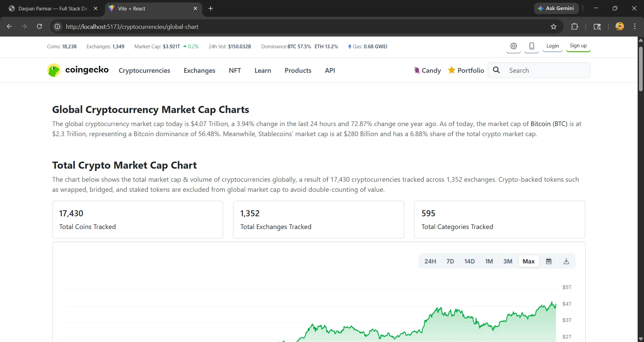
Task: Open the Cryptocurrencies menu
Action: pyautogui.click(x=144, y=70)
